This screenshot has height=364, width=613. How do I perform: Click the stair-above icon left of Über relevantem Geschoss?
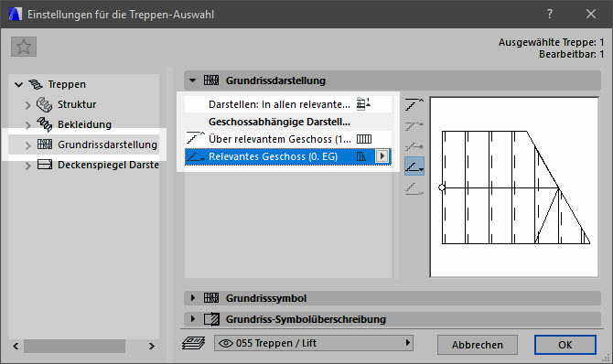196,138
